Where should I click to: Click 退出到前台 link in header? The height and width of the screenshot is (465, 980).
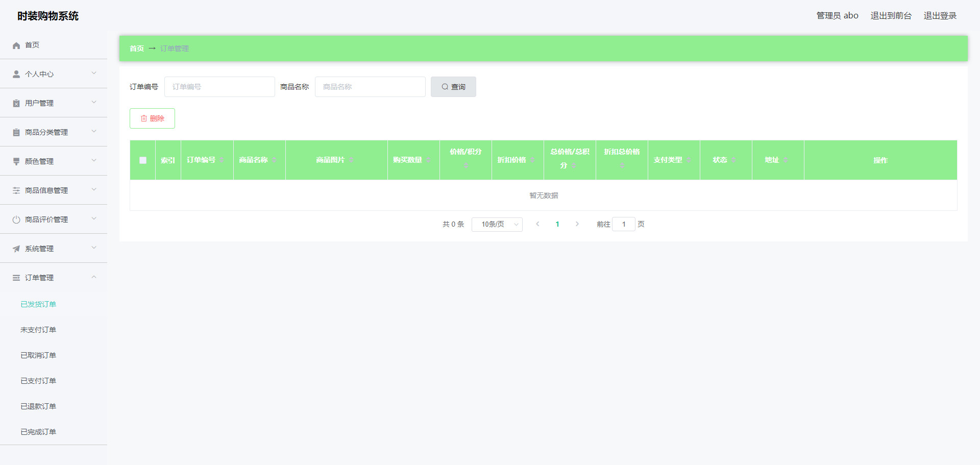pos(891,16)
